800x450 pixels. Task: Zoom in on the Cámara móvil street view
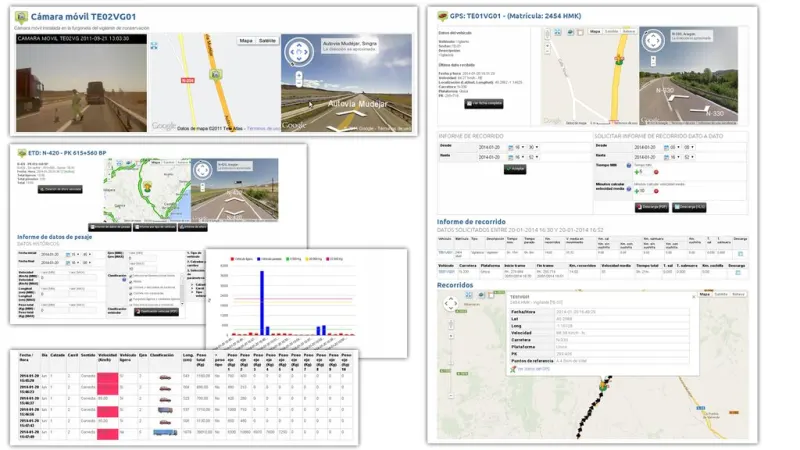point(299,76)
